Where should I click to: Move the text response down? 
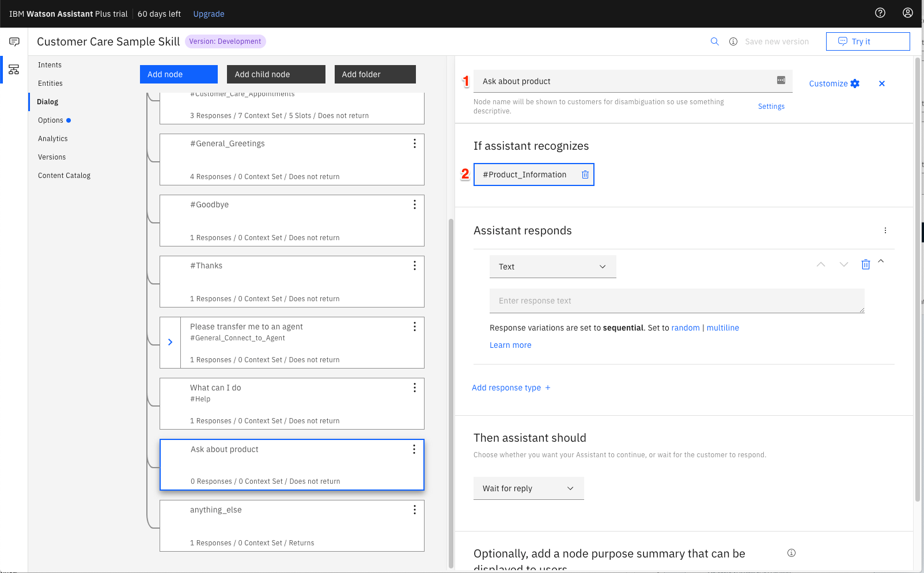click(x=844, y=264)
